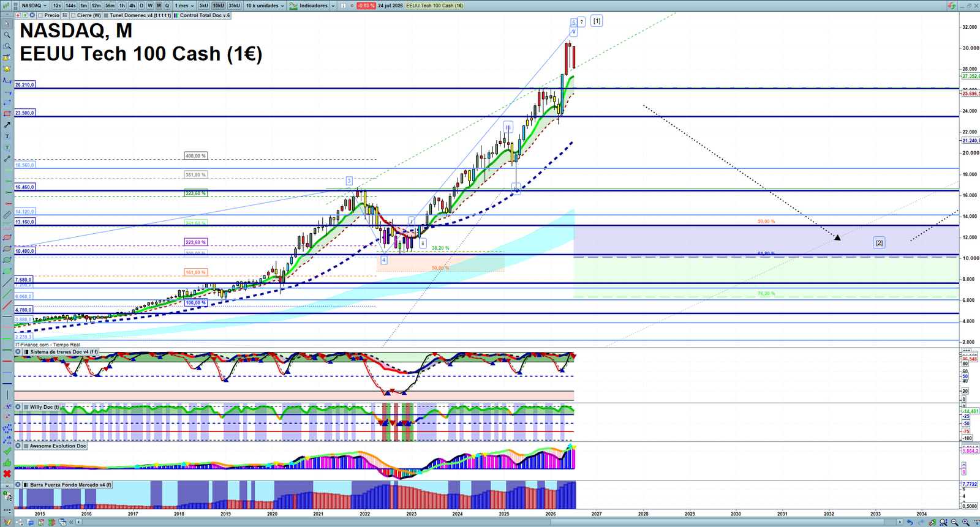Select the green text bubble tool

[7, 148]
